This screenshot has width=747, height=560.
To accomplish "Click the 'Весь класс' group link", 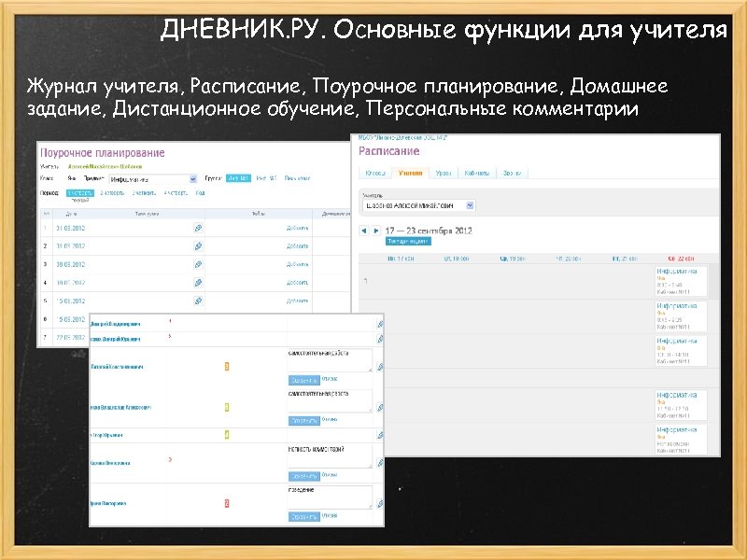I will (x=297, y=178).
